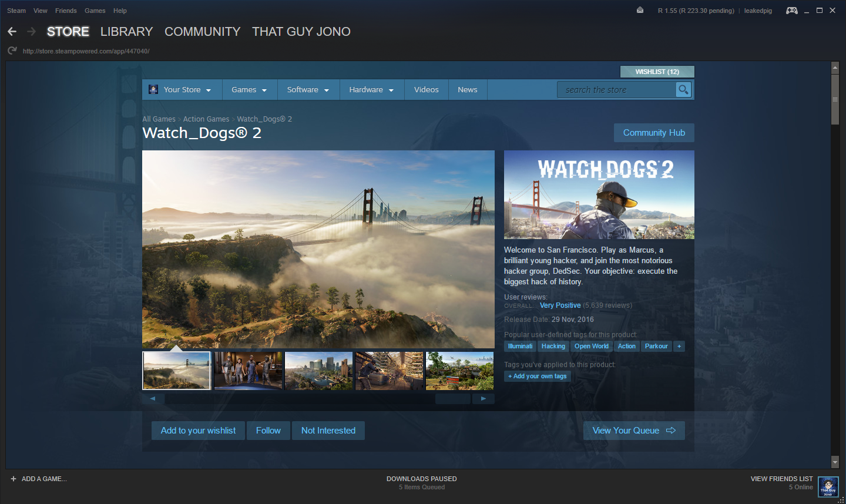
Task: Add Watch_Dogs 2 to your wishlist
Action: coord(199,431)
